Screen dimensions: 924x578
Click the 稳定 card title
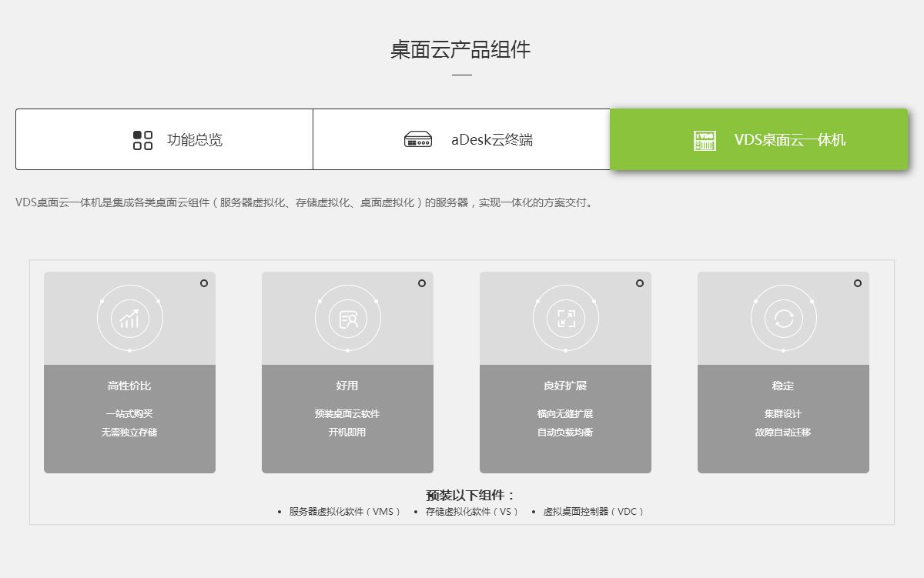coord(783,386)
